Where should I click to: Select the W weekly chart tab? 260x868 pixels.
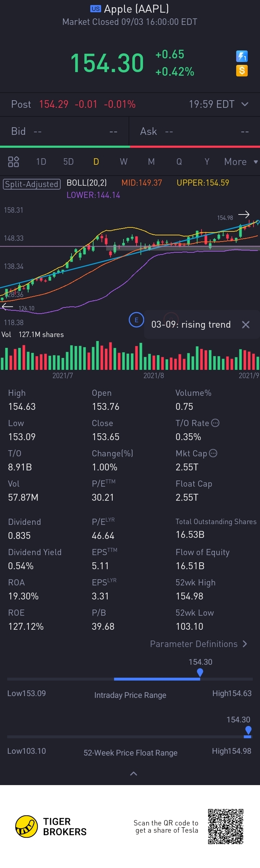[x=123, y=162]
